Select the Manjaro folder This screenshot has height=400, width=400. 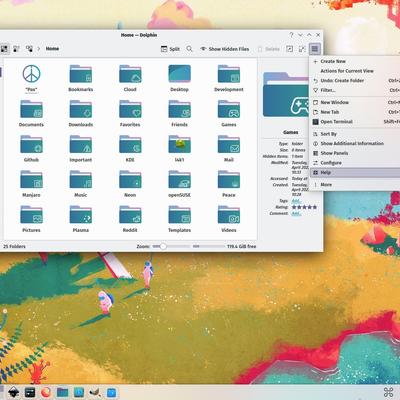(31, 184)
